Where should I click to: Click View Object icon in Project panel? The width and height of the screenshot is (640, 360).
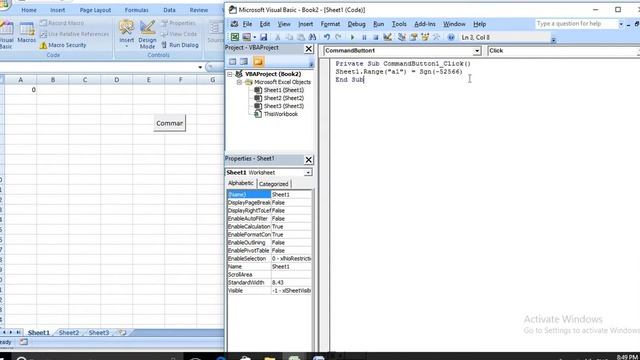coord(244,62)
